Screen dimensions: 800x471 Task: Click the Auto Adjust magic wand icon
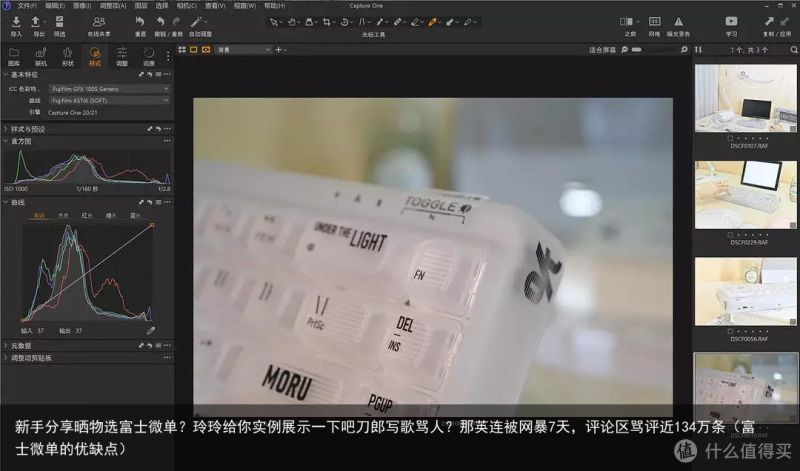196,22
